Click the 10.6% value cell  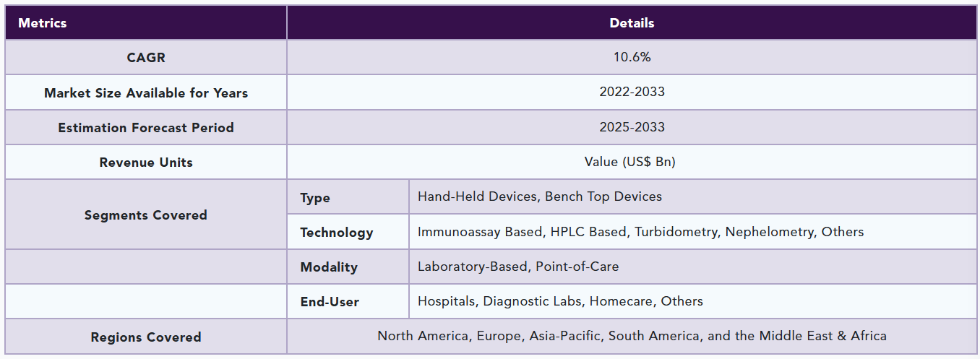click(x=632, y=57)
